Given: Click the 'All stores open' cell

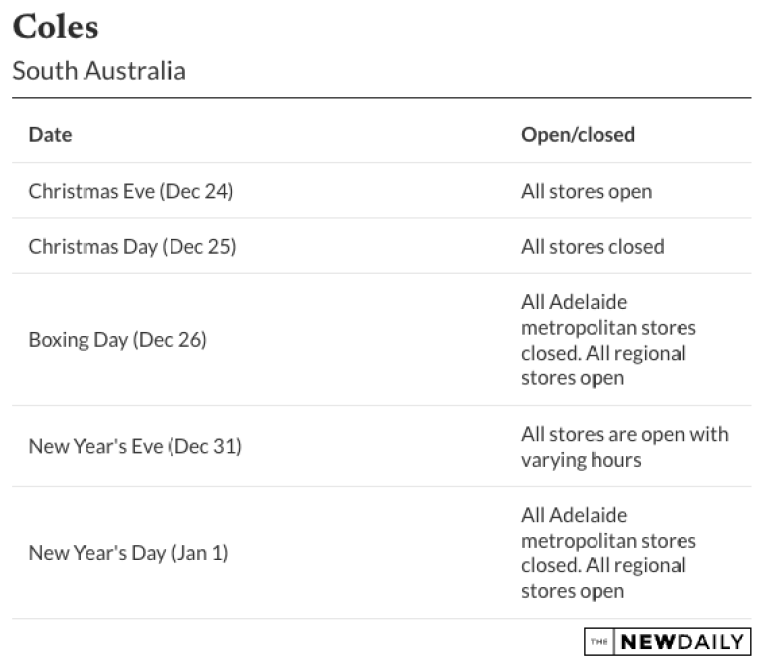Looking at the screenshot, I should (x=586, y=191).
